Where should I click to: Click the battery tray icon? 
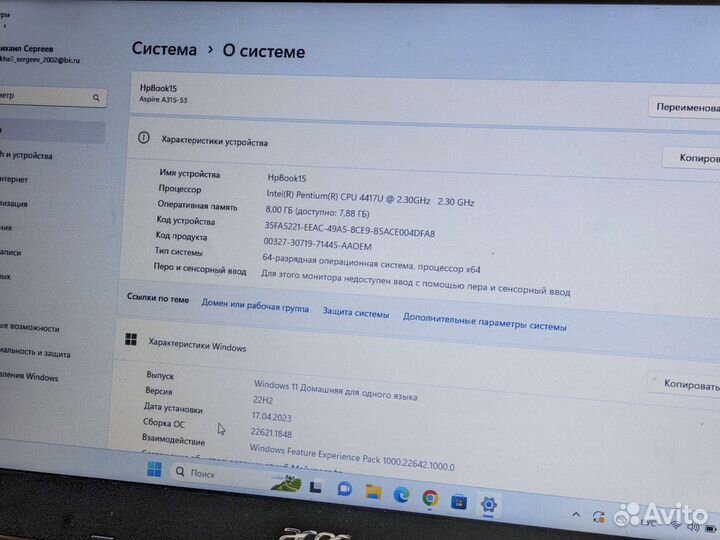coord(710,529)
